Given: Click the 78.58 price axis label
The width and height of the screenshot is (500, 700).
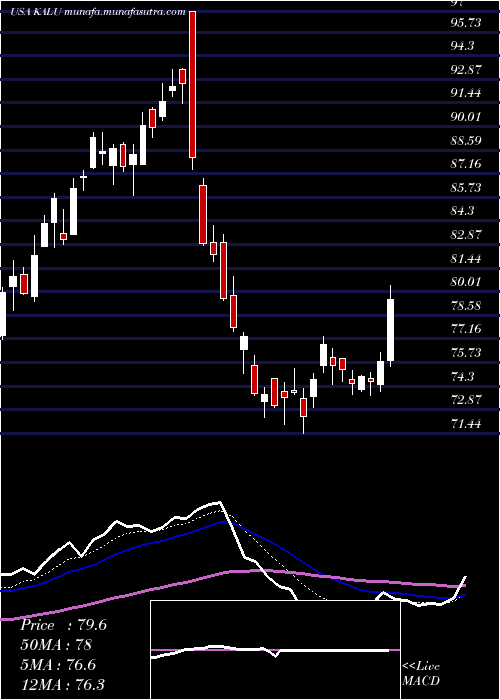Looking at the screenshot, I should coord(466,306).
